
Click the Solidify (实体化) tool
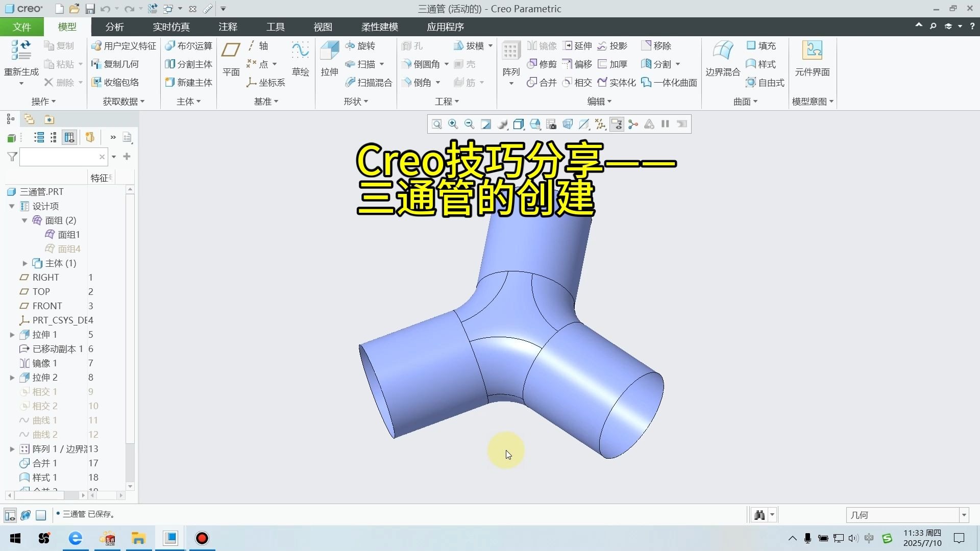tap(617, 83)
